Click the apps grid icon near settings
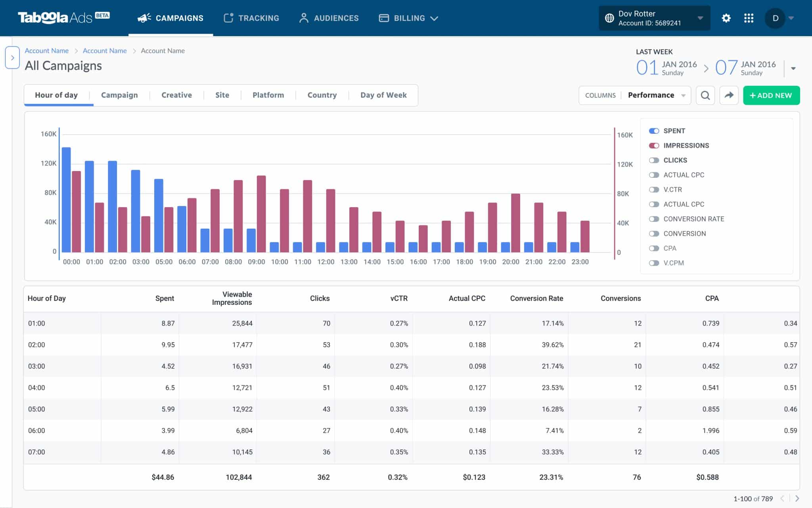812x508 pixels. pos(749,18)
